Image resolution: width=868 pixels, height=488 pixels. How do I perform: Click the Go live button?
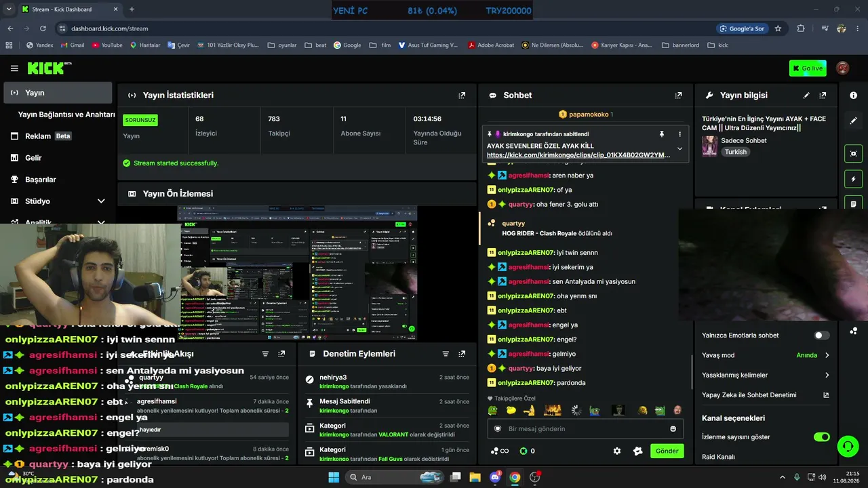tap(808, 68)
